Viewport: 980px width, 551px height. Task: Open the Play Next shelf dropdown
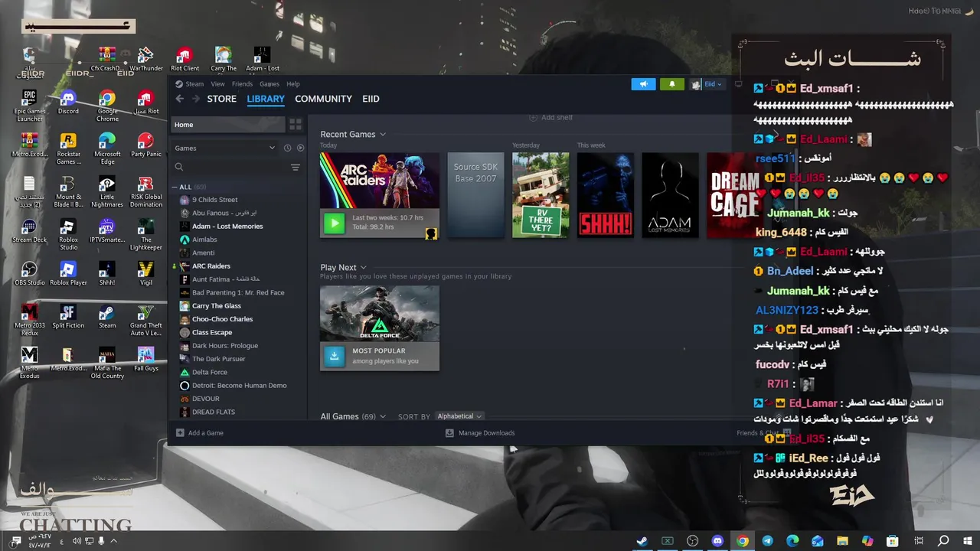(364, 268)
